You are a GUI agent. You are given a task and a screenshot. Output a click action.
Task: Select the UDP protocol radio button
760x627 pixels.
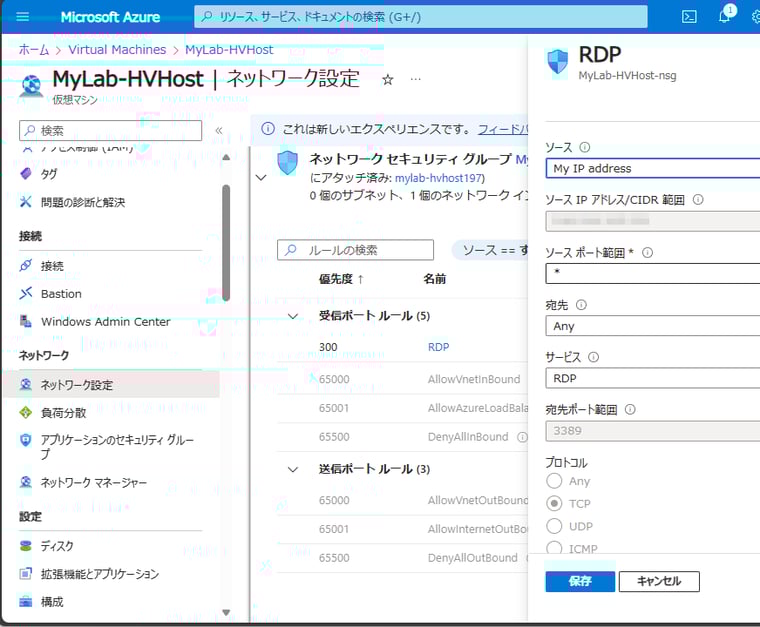[x=554, y=526]
